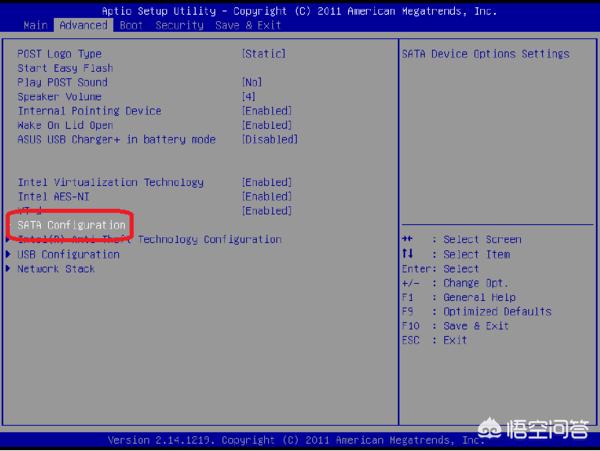Click Select Screen help text
Viewport: 600px width, 451px height.
(x=482, y=239)
